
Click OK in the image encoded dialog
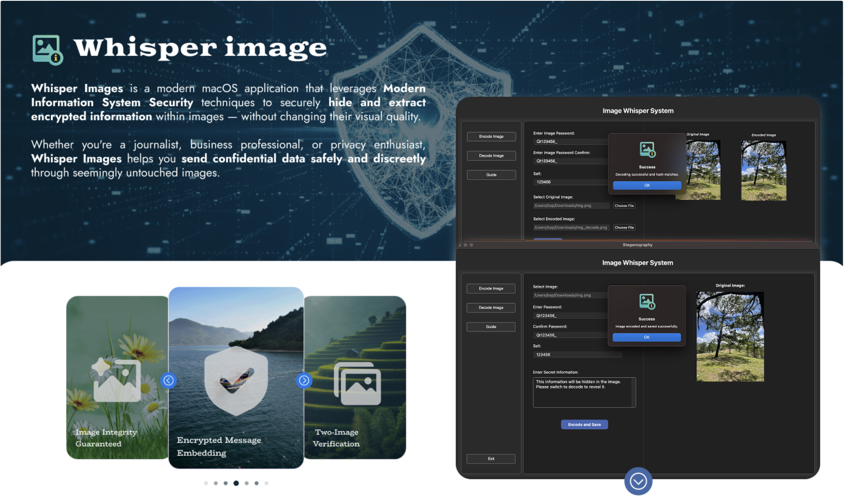[x=647, y=337]
